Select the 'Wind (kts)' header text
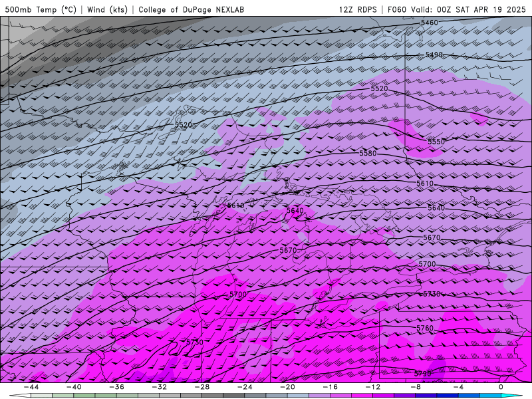Image resolution: width=532 pixels, height=399 pixels. (x=107, y=9)
